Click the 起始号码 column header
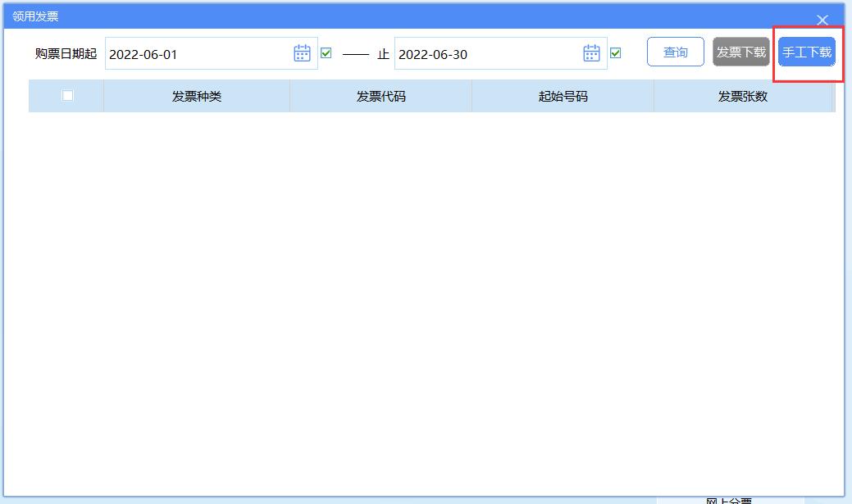The width and height of the screenshot is (852, 504). tap(563, 95)
